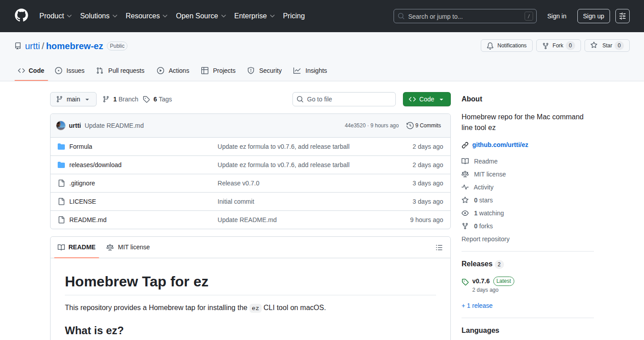Viewport: 644px width, 340px height.
Task: Open the green Code dropdown button
Action: 427,99
